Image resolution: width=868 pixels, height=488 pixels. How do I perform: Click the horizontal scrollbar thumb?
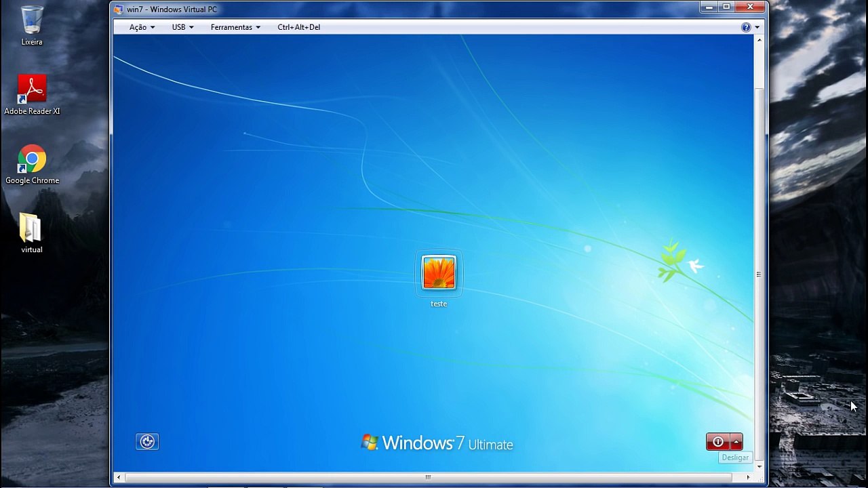click(428, 477)
